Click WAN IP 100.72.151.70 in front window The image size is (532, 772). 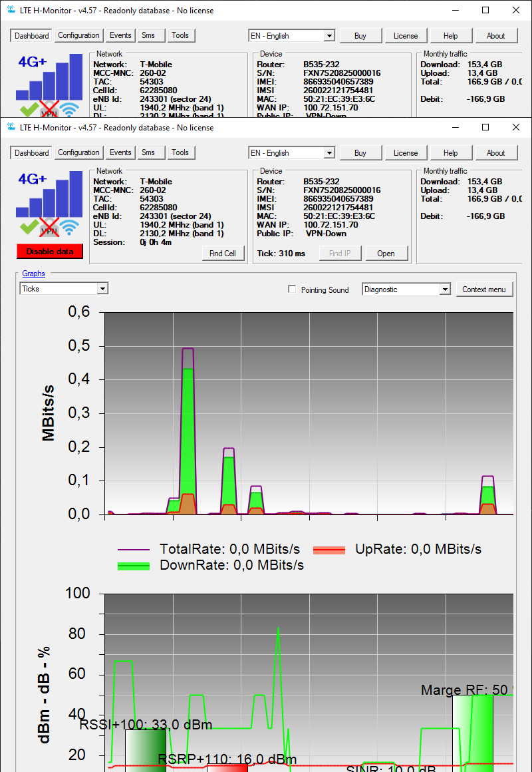(x=331, y=225)
